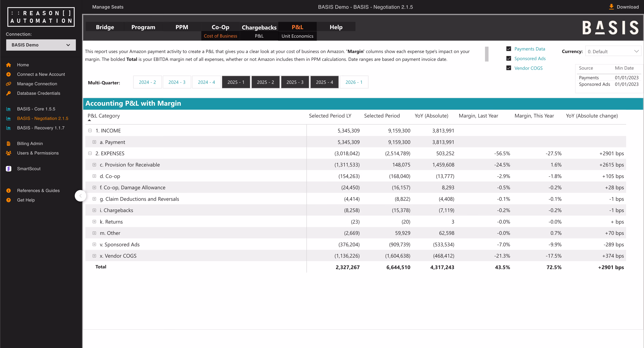
Task: Sort by Selected Period LY column
Action: pos(330,116)
